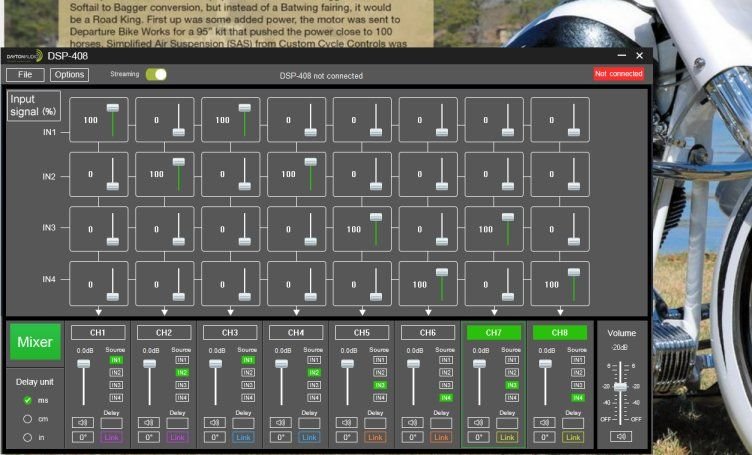Open the File menu
The image size is (752, 455).
pyautogui.click(x=25, y=74)
